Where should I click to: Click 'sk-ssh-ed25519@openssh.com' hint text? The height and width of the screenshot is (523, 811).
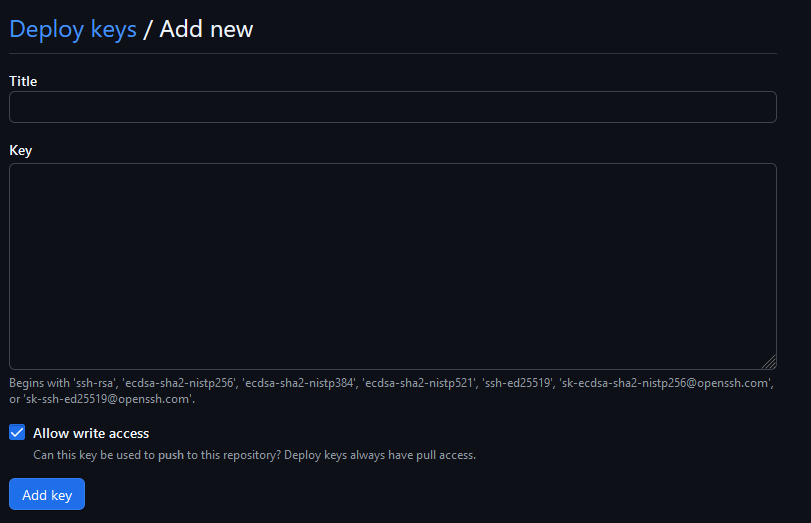pos(108,399)
